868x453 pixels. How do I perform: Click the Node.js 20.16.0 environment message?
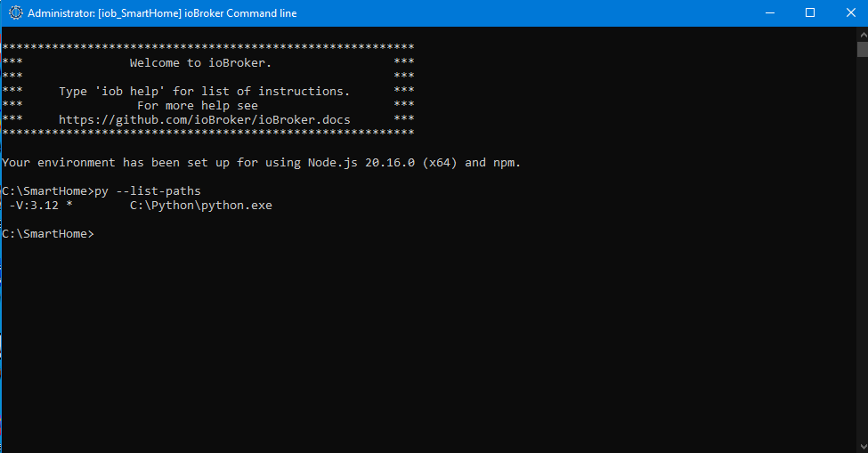(261, 163)
